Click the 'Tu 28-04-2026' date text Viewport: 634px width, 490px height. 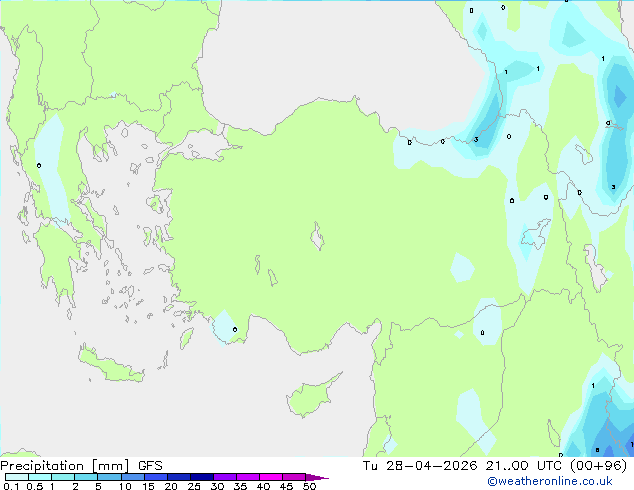[x=420, y=466]
